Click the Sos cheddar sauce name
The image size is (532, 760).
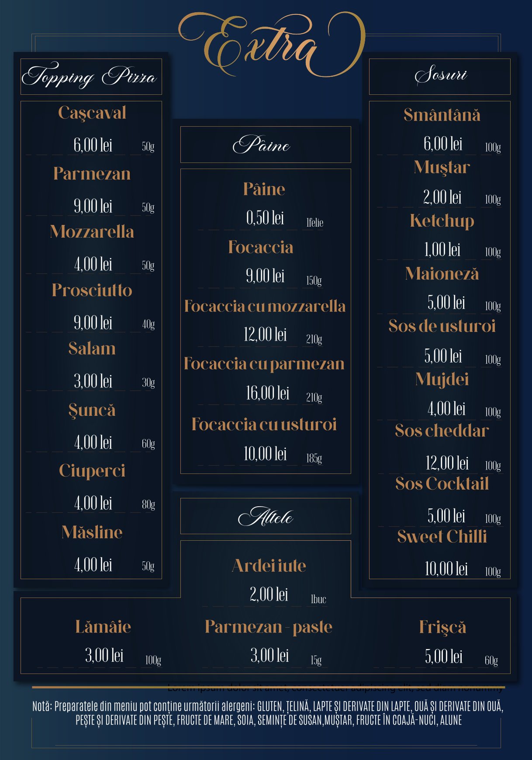[442, 431]
